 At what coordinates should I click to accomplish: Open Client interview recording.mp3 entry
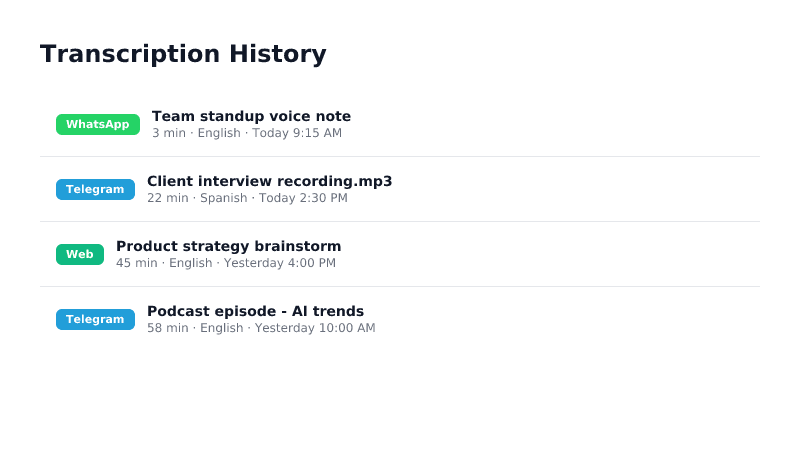coord(269,181)
